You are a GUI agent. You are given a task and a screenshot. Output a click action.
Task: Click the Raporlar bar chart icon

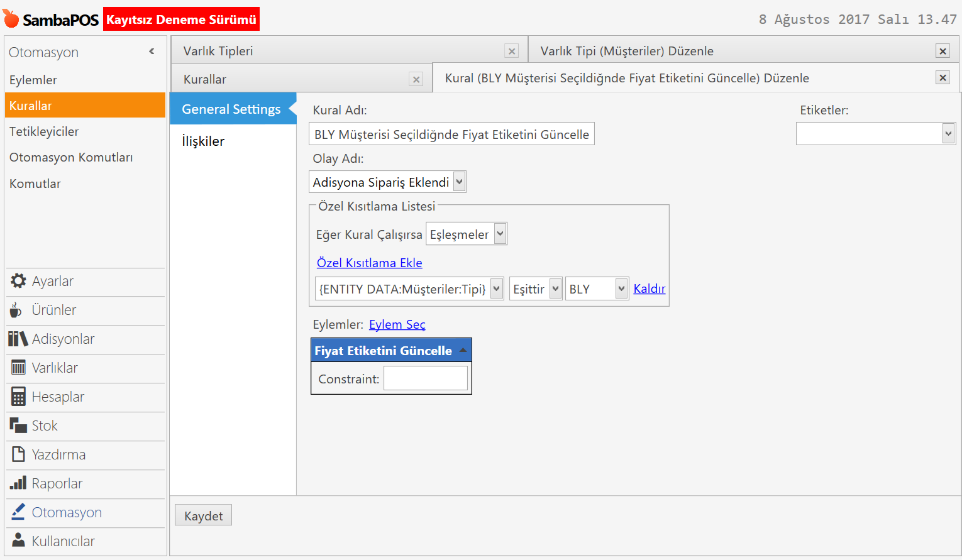(x=18, y=483)
